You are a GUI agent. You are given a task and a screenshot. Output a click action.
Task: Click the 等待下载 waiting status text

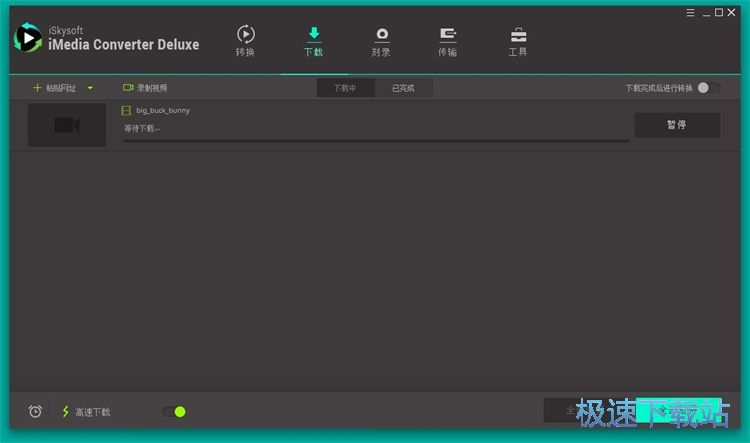[x=142, y=128]
